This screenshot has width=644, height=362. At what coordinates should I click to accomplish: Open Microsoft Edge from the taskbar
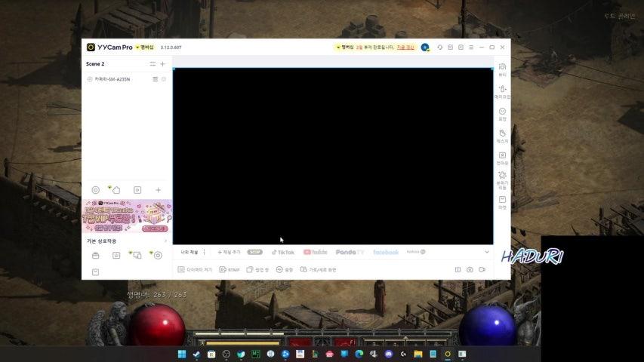coord(359,354)
